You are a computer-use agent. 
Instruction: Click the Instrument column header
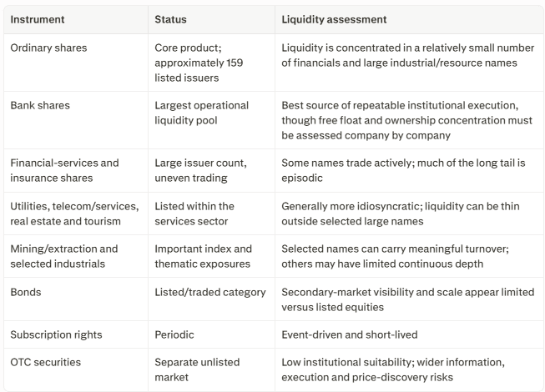(x=38, y=19)
